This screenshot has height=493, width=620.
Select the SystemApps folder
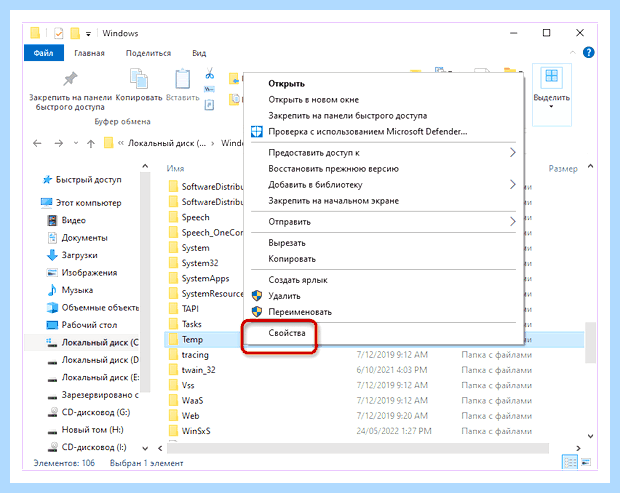(x=205, y=278)
